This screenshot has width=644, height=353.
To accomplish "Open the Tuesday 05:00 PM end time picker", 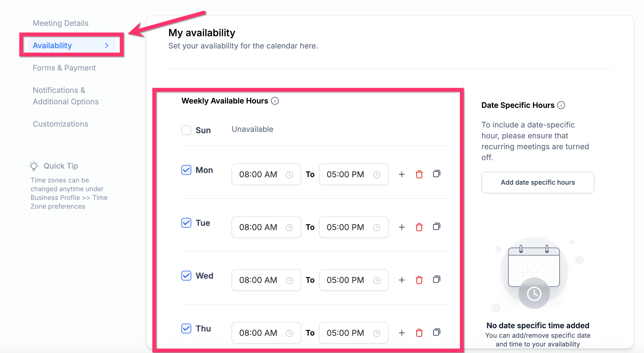I will [x=353, y=227].
